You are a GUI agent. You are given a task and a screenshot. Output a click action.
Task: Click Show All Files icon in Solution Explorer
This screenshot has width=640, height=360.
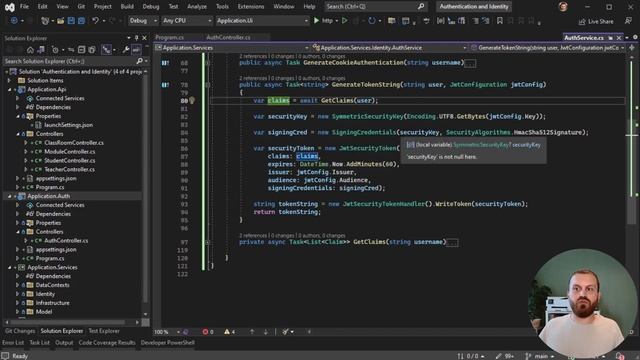pos(92,50)
